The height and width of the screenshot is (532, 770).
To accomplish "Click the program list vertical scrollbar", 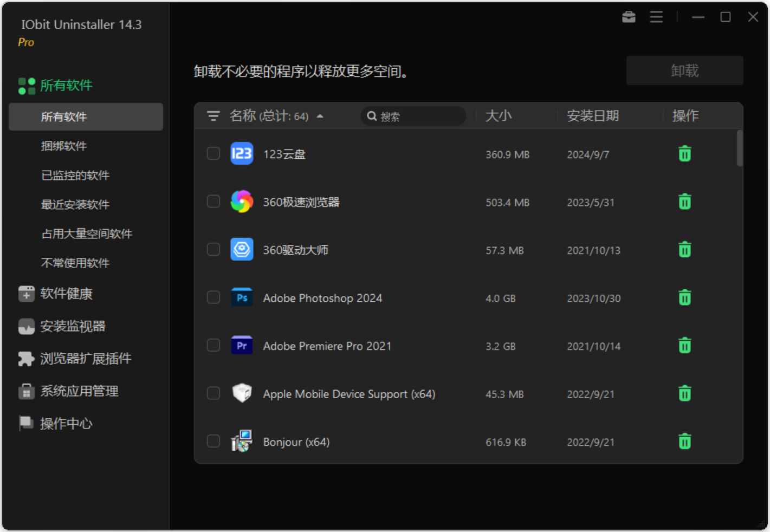I will pos(740,148).
